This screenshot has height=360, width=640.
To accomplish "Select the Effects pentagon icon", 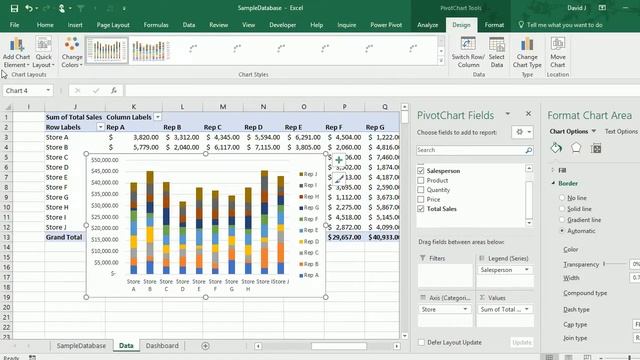I will [x=576, y=148].
